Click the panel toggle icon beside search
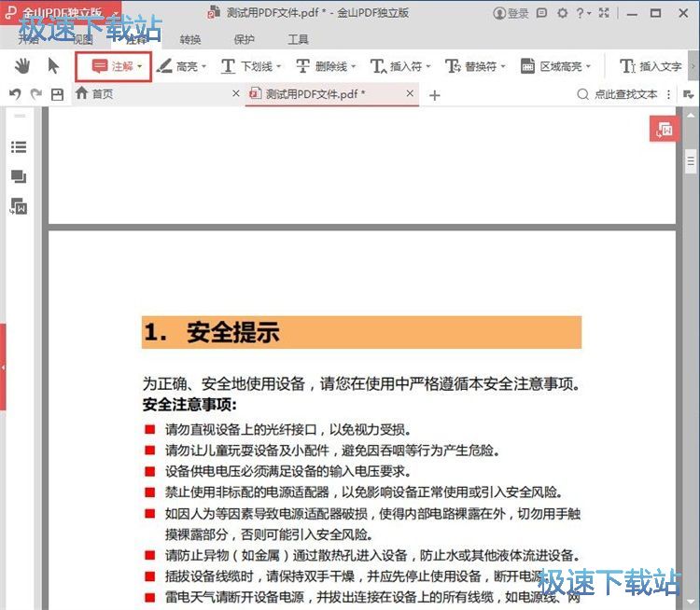The height and width of the screenshot is (610, 700). [688, 94]
